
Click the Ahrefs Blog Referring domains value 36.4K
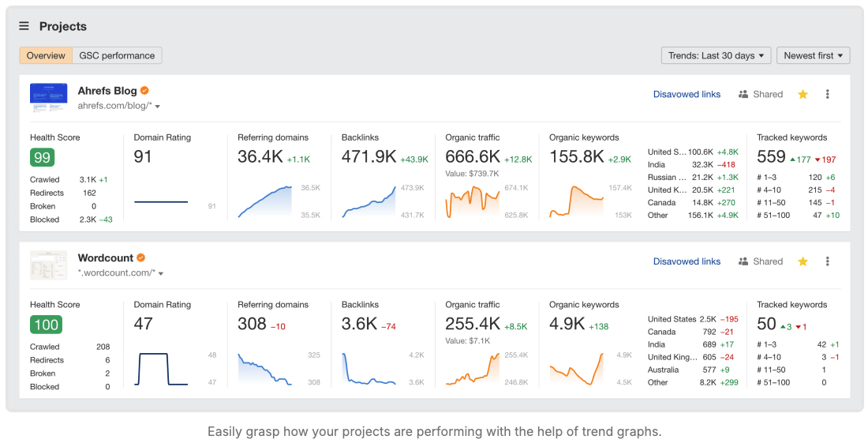tap(260, 156)
